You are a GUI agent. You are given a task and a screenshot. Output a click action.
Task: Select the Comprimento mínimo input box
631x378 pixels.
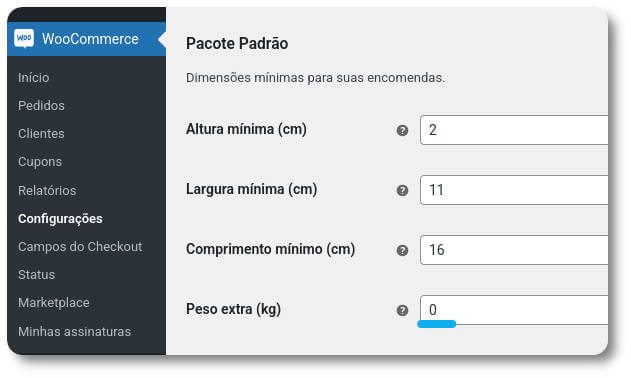[x=514, y=250]
